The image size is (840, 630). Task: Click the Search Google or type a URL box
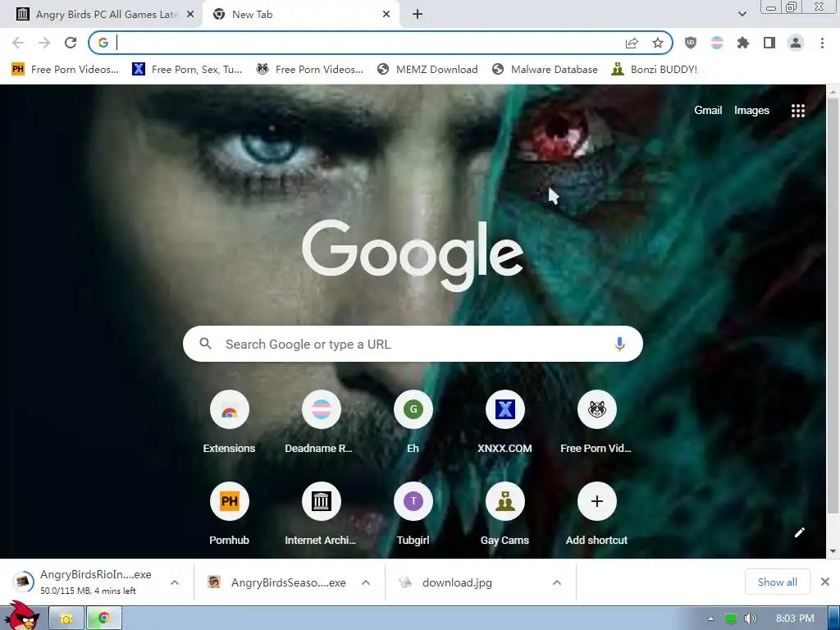click(x=413, y=344)
